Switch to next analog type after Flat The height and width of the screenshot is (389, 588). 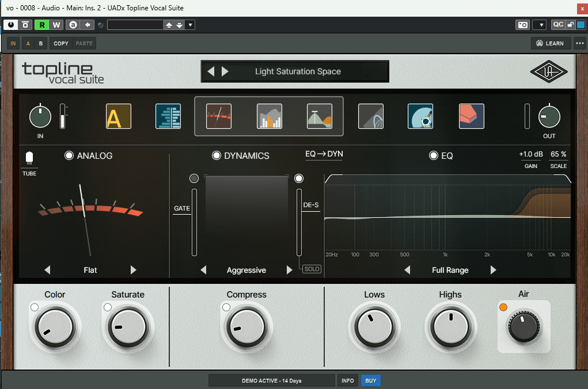pyautogui.click(x=134, y=270)
